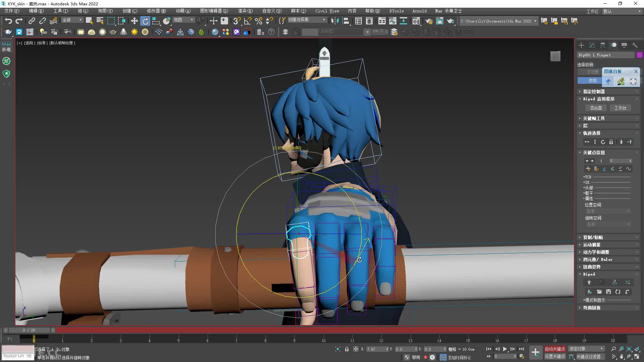This screenshot has height=362, width=644.
Task: Open the 动画(A) menu
Action: [x=183, y=11]
